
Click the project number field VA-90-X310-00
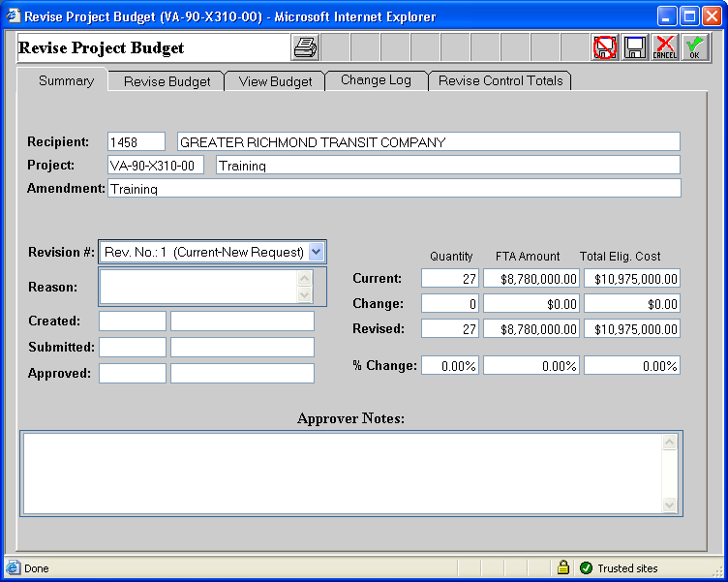(156, 165)
